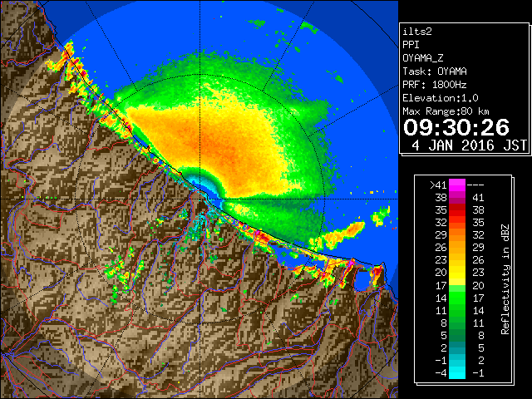Click the yellow 20 dBZ legend swatch
This screenshot has width=532, height=399.
click(x=457, y=273)
